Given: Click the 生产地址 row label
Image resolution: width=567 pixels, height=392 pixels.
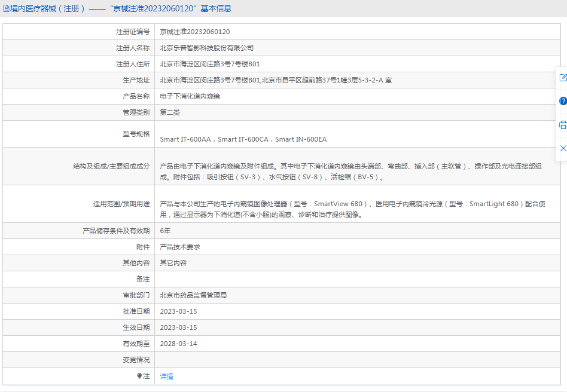Looking at the screenshot, I should [x=136, y=80].
